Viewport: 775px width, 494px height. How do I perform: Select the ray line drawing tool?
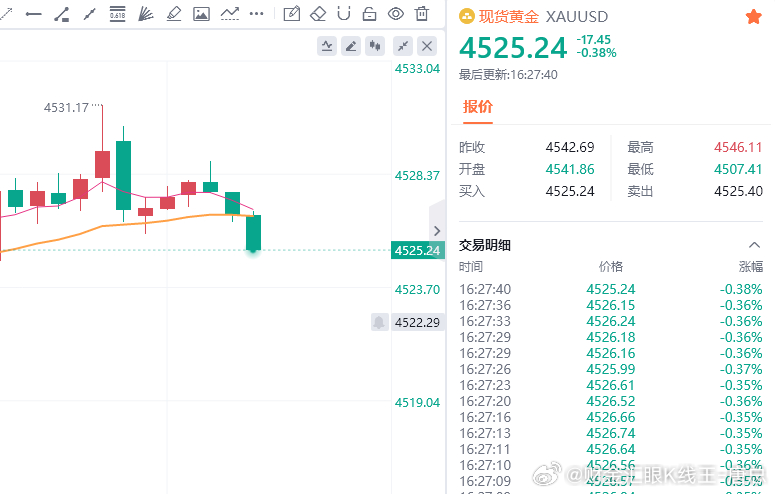point(89,14)
